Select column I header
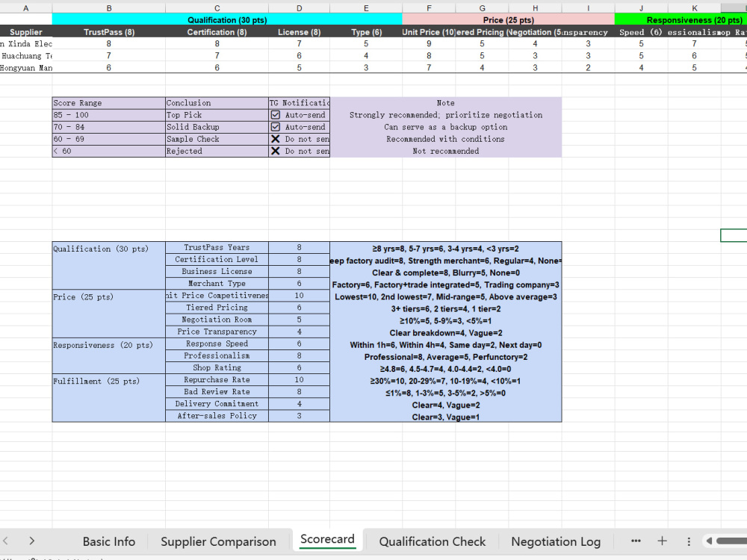This screenshot has width=747, height=560. pos(589,8)
